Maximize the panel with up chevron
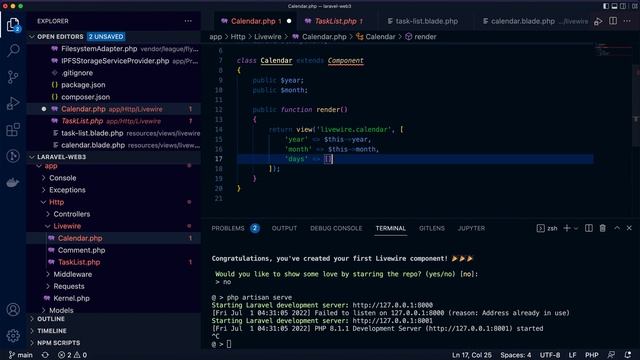 click(x=617, y=228)
